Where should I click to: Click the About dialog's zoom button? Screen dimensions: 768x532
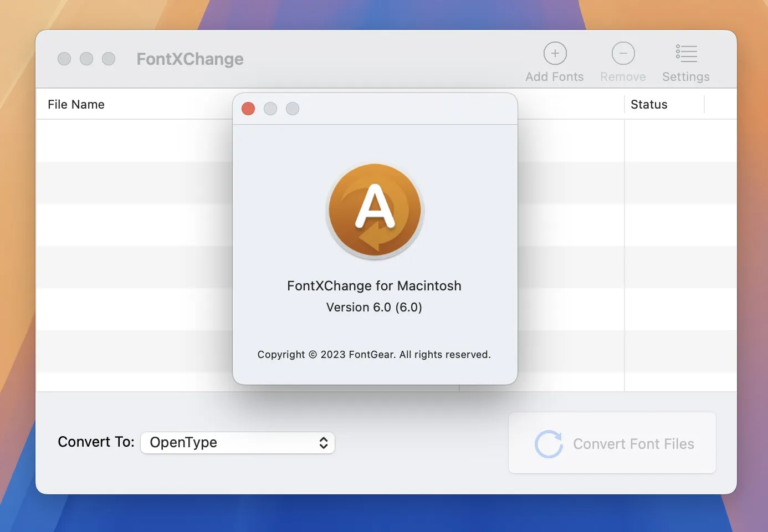click(293, 109)
